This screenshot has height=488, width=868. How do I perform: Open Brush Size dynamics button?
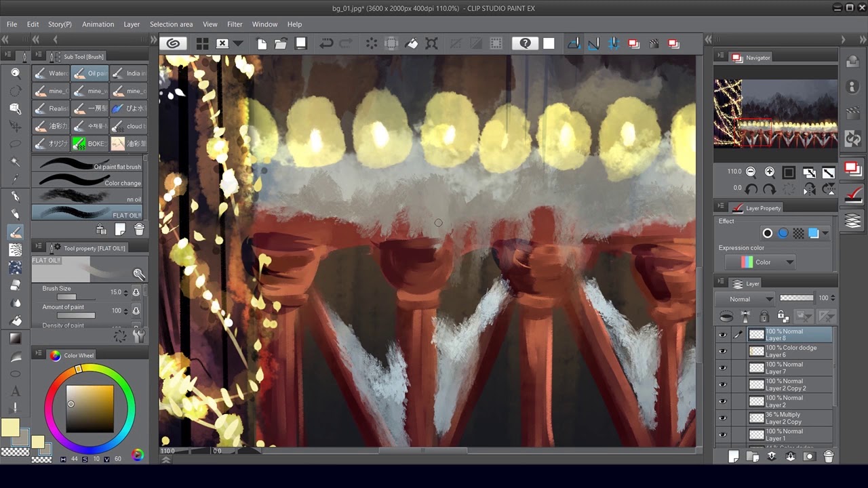pyautogui.click(x=136, y=292)
